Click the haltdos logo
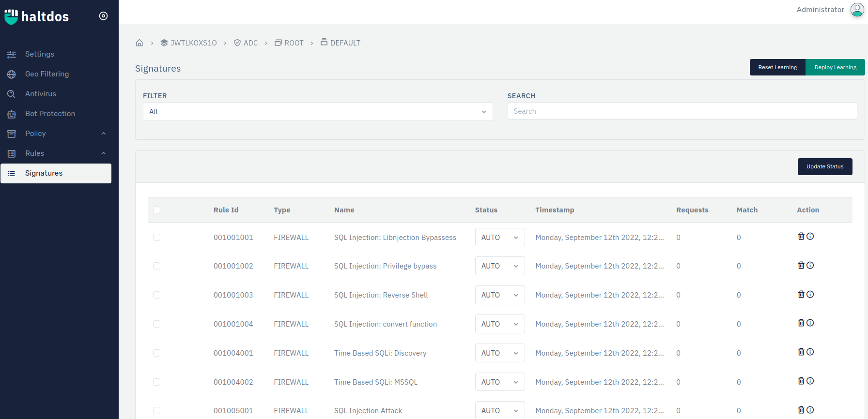Image resolution: width=868 pixels, height=419 pixels. pos(36,16)
